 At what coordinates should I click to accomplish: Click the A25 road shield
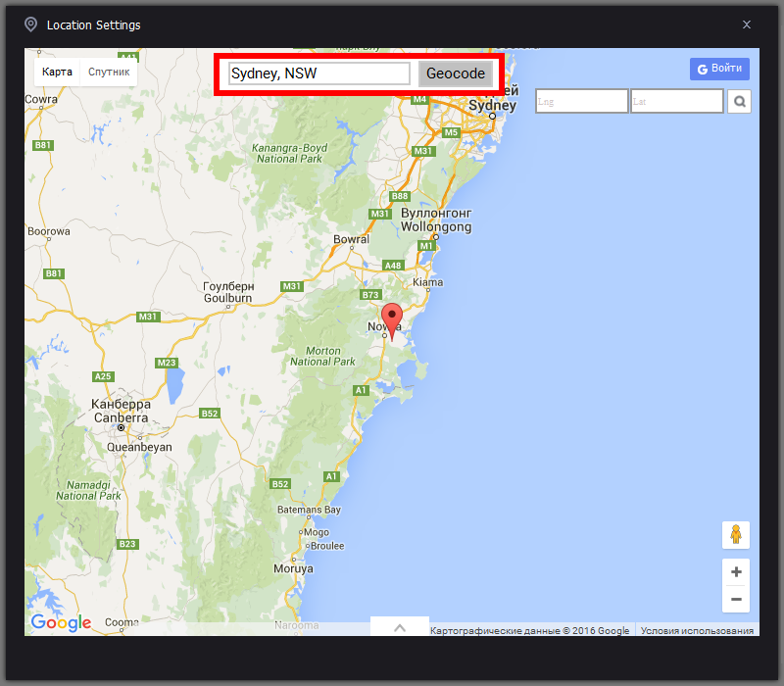[104, 376]
